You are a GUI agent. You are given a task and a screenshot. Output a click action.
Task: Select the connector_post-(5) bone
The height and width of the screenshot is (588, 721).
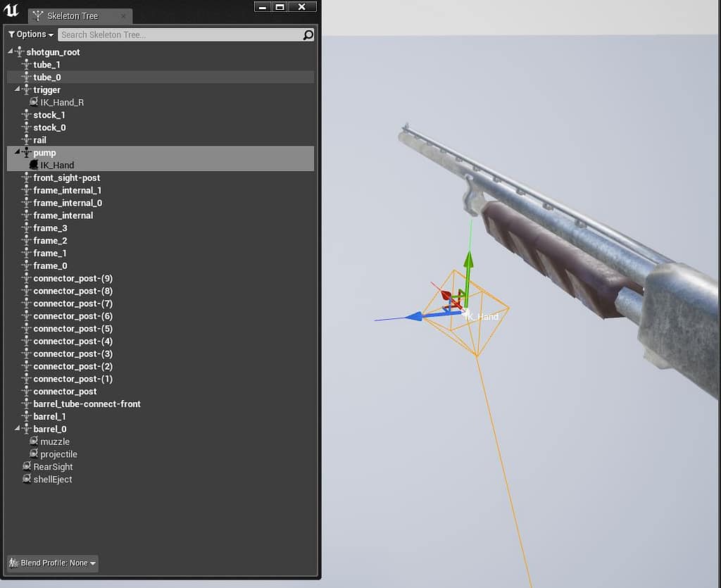(73, 329)
